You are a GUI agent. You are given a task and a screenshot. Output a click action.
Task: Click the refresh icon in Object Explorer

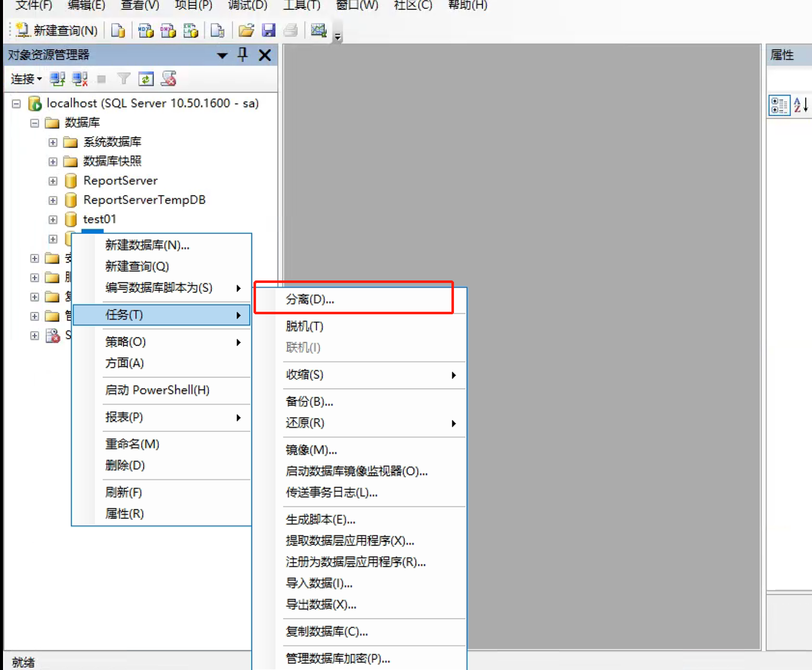tap(146, 79)
